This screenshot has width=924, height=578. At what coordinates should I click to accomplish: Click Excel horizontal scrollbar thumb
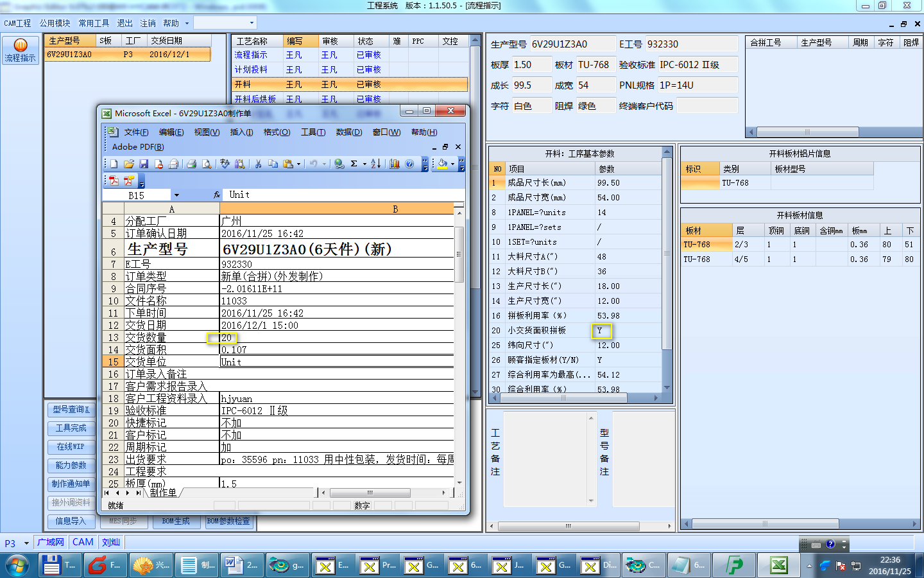pos(370,493)
